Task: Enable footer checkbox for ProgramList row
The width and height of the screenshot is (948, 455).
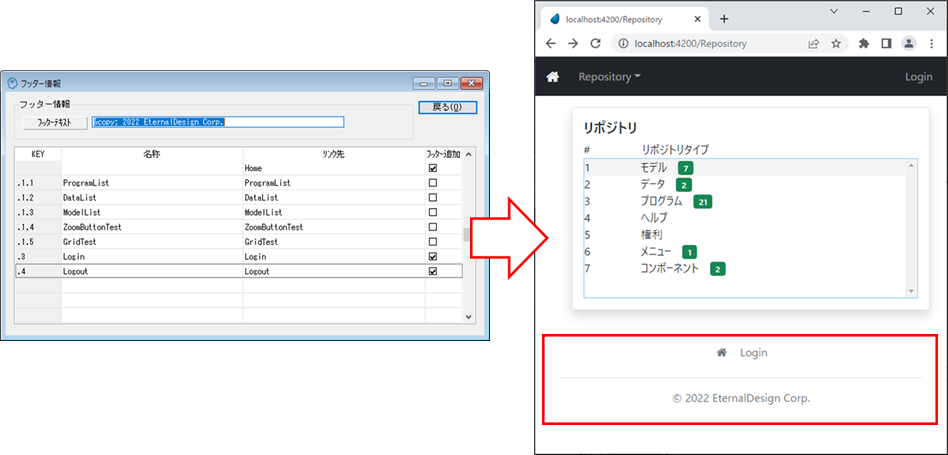Action: pyautogui.click(x=432, y=184)
